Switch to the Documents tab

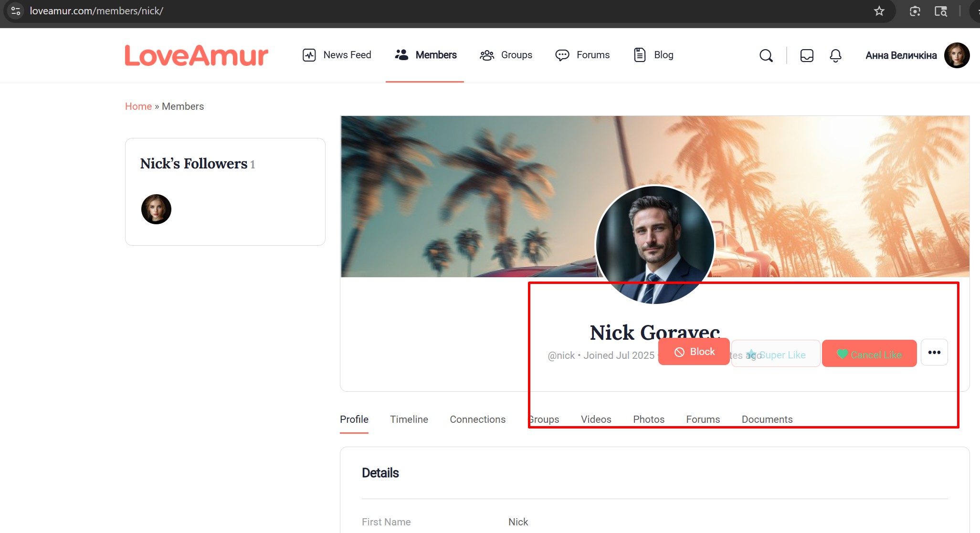coord(767,419)
